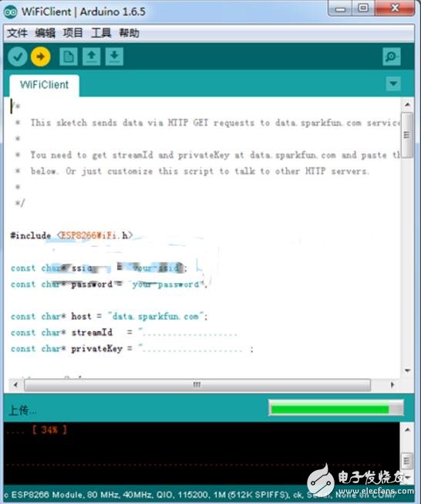
Task: Click the 'ssid' variable line
Action: click(x=99, y=268)
